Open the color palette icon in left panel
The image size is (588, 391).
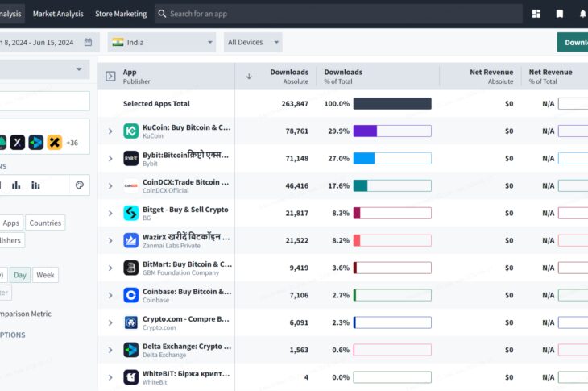80,185
